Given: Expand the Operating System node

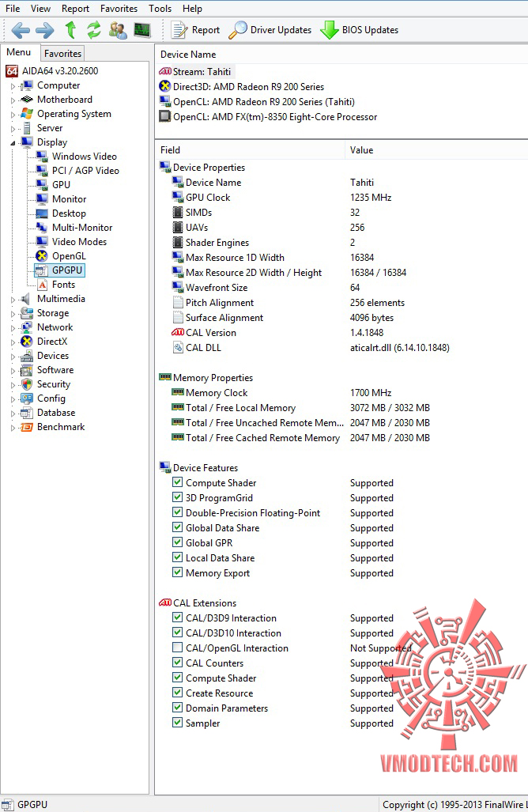Looking at the screenshot, I should (13, 115).
